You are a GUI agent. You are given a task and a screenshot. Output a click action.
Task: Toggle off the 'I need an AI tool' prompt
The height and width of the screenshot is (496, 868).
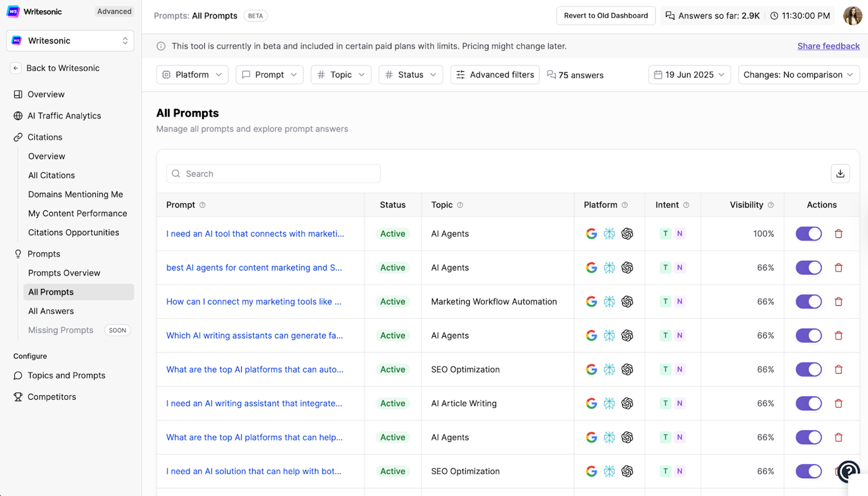(808, 234)
